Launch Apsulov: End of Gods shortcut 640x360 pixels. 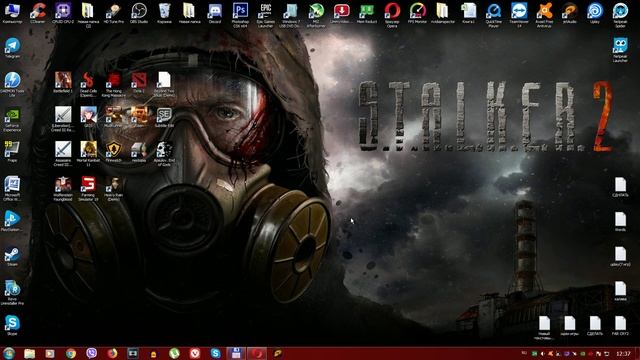164,153
